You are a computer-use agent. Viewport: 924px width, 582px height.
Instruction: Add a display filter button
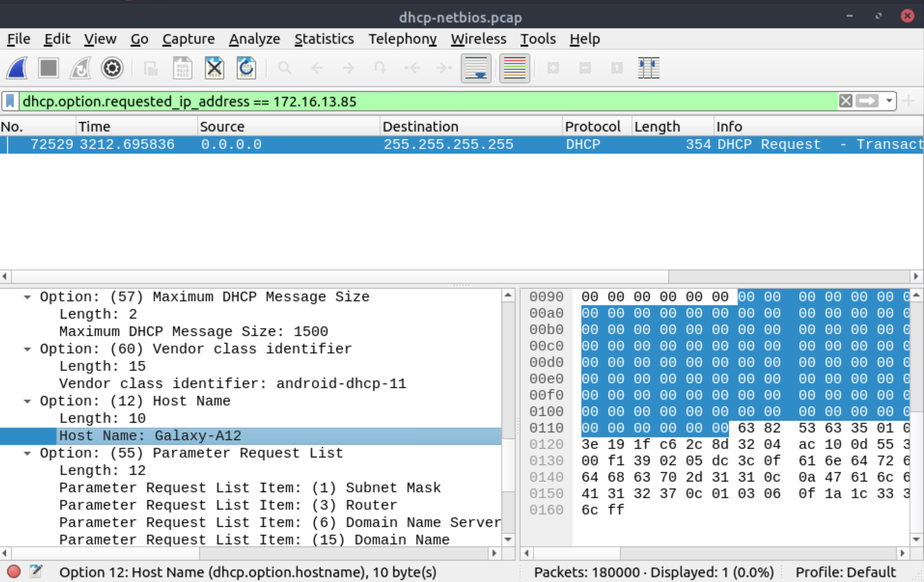(x=909, y=101)
